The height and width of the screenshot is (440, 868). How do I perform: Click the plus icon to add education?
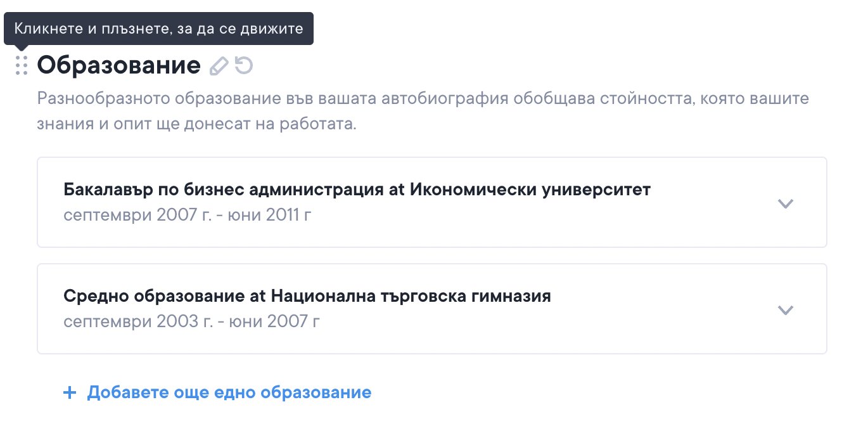click(70, 392)
